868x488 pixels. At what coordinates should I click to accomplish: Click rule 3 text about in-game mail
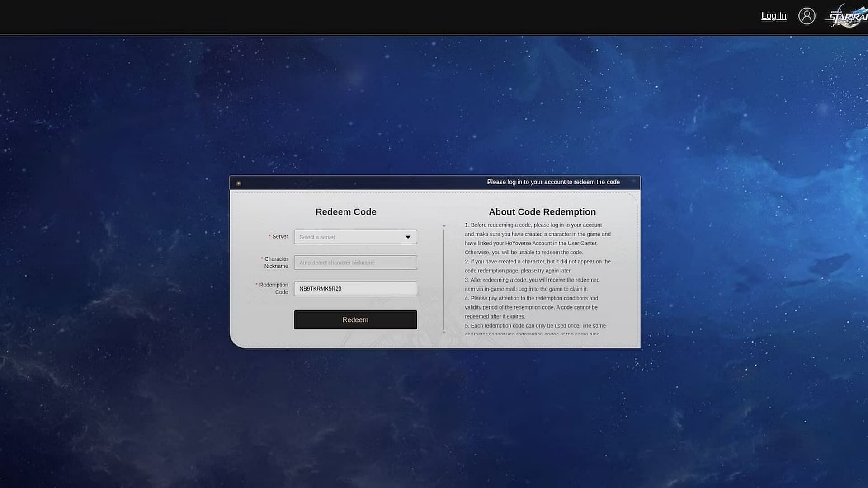[532, 285]
